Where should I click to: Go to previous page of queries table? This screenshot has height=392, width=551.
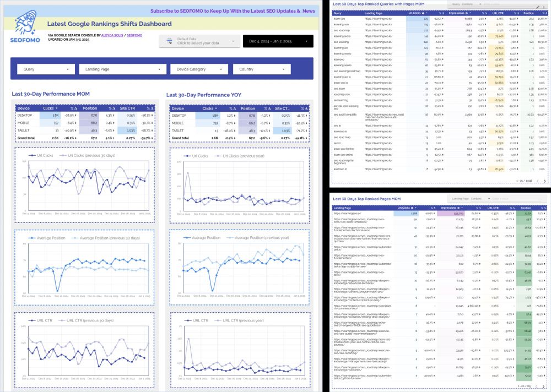pyautogui.click(x=538, y=181)
